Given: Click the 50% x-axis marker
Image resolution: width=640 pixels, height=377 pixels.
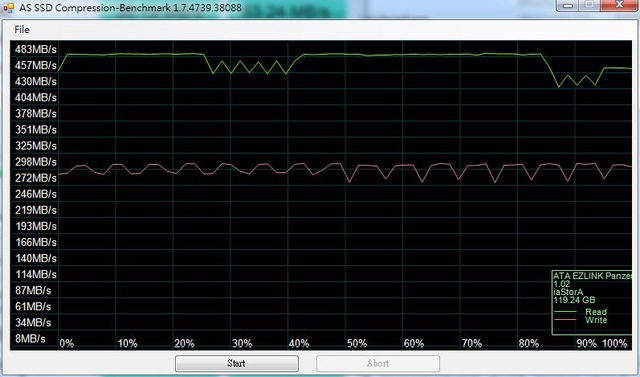Looking at the screenshot, I should click(357, 343).
